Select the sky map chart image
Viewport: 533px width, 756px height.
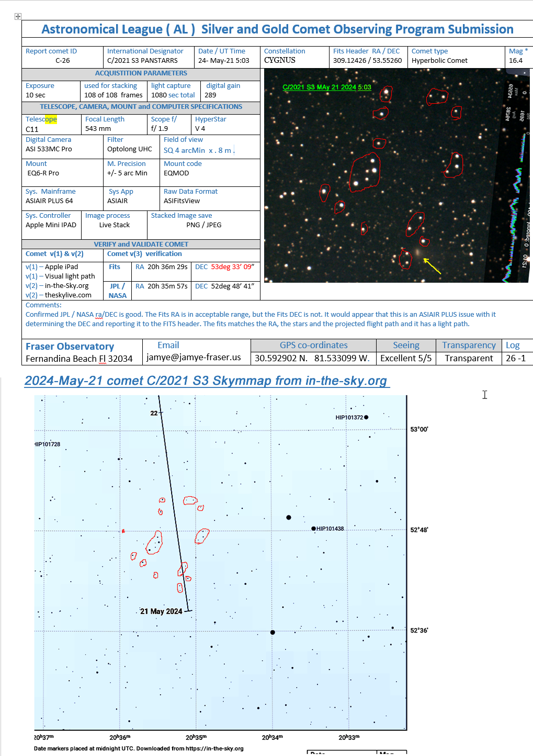220,563
